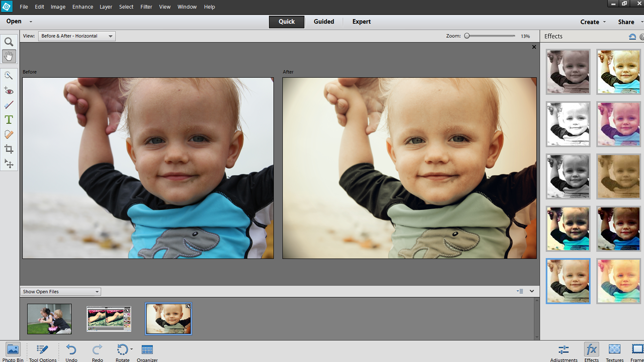Viewport: 644px width, 362px height.
Task: Click the Undo button
Action: [71, 350]
